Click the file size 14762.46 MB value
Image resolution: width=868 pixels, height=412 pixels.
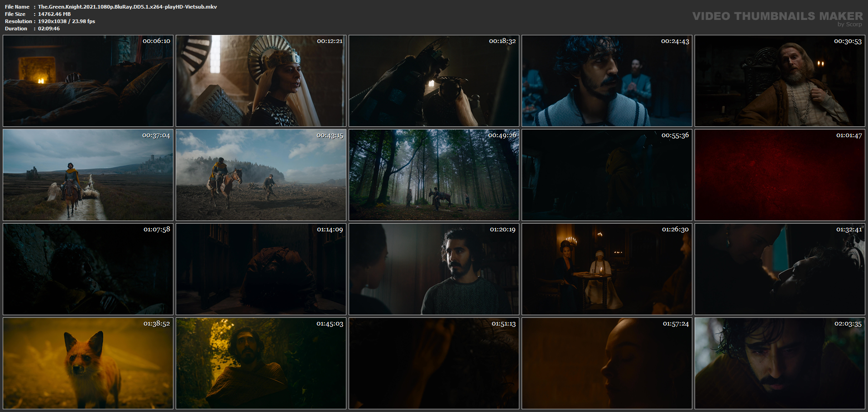54,14
